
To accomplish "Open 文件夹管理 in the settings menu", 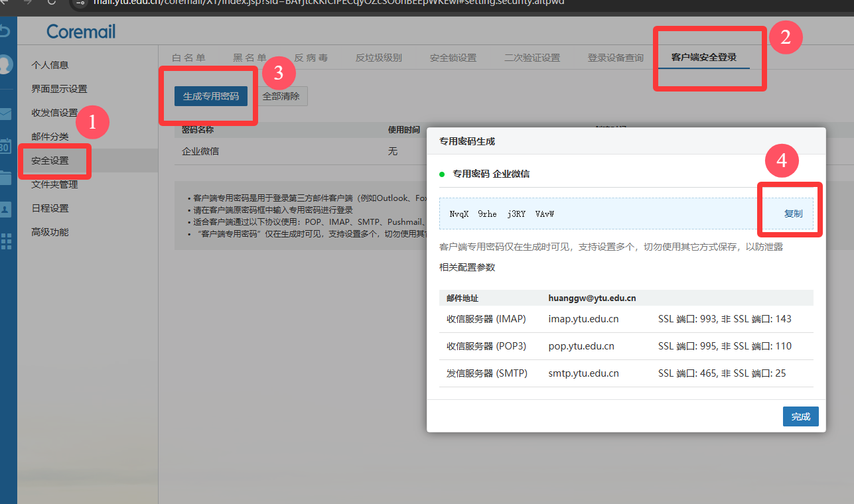I will click(54, 184).
